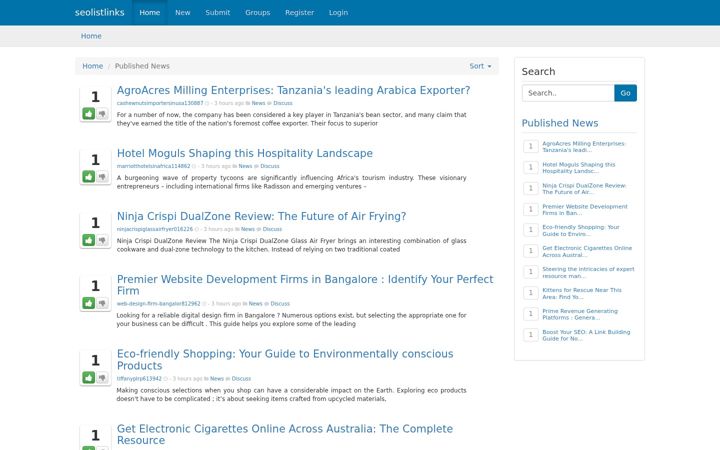Open Get Electronic Cigarettes Online article title
This screenshot has width=720, height=450.
[x=285, y=434]
